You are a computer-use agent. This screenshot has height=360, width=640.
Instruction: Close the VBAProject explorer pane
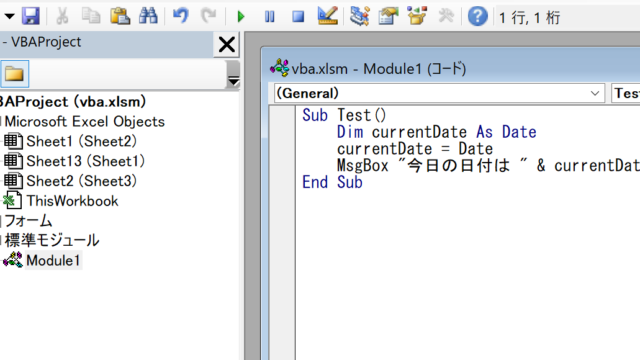(x=227, y=44)
